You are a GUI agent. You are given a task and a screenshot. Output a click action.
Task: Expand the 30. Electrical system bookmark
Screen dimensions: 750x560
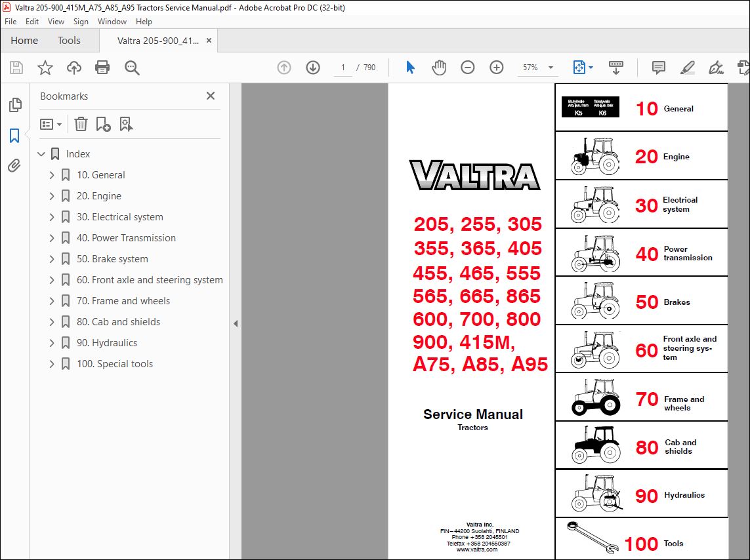(52, 217)
